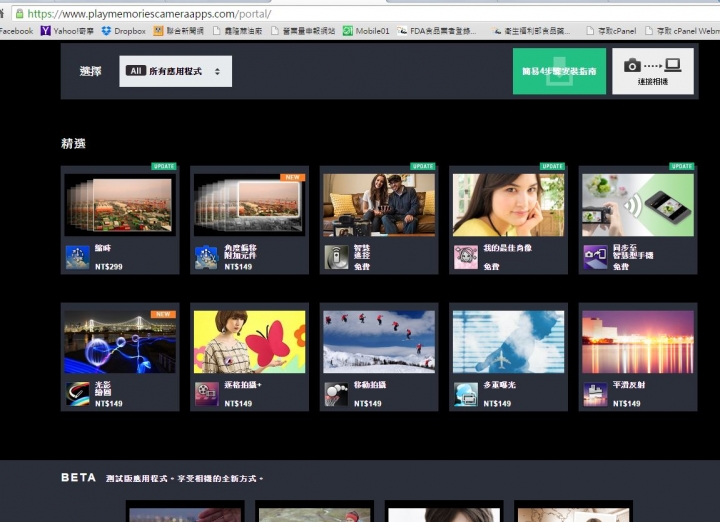The height and width of the screenshot is (522, 720).
Task: Open the 聯合新聞網 bookmark
Action: [179, 31]
